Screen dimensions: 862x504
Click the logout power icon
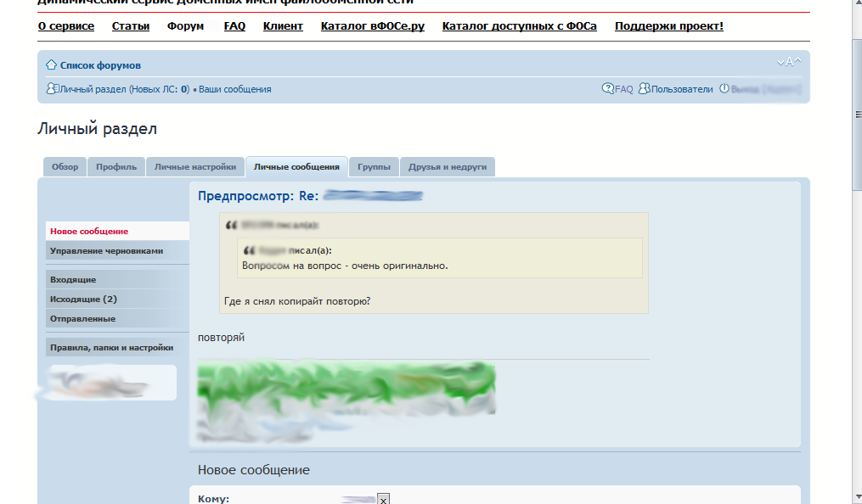click(x=724, y=88)
